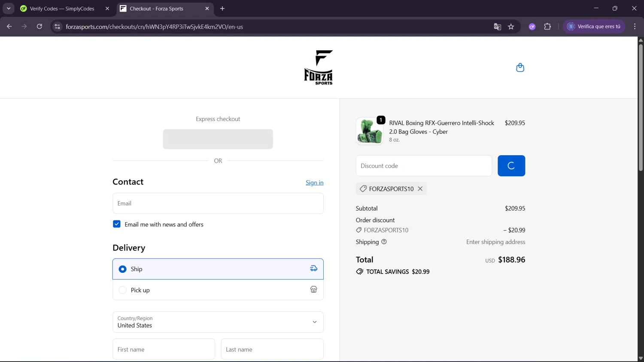Expand the Country/Region dropdown
Screen dimensions: 644x362
[218, 322]
